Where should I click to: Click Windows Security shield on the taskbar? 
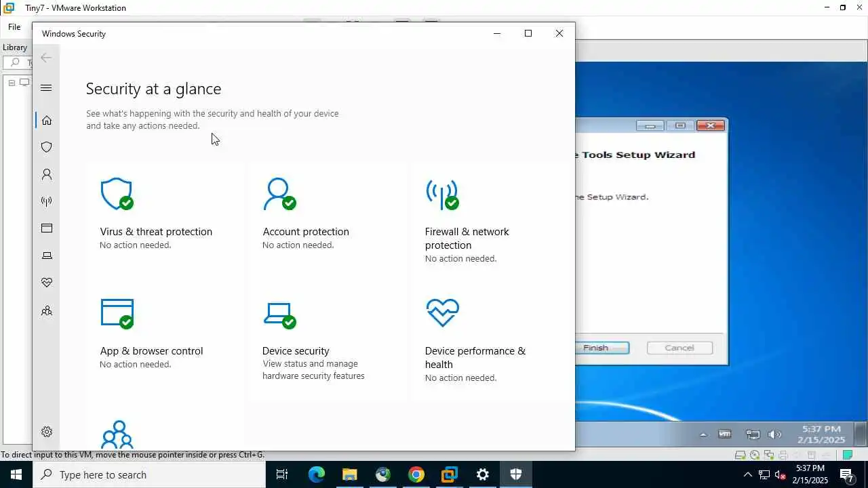click(x=516, y=474)
